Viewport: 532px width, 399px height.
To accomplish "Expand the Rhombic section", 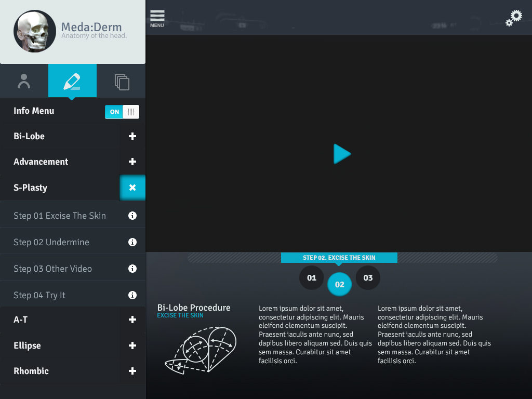I will tap(132, 371).
